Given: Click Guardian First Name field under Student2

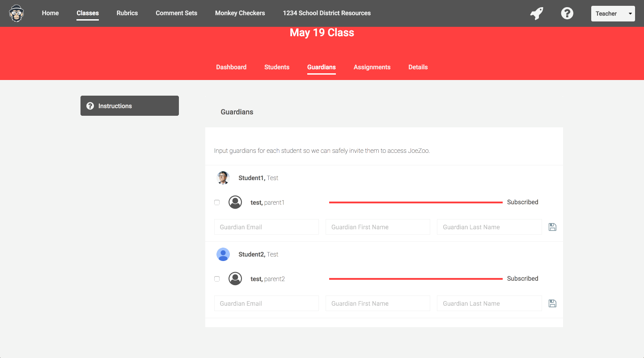Looking at the screenshot, I should click(378, 303).
